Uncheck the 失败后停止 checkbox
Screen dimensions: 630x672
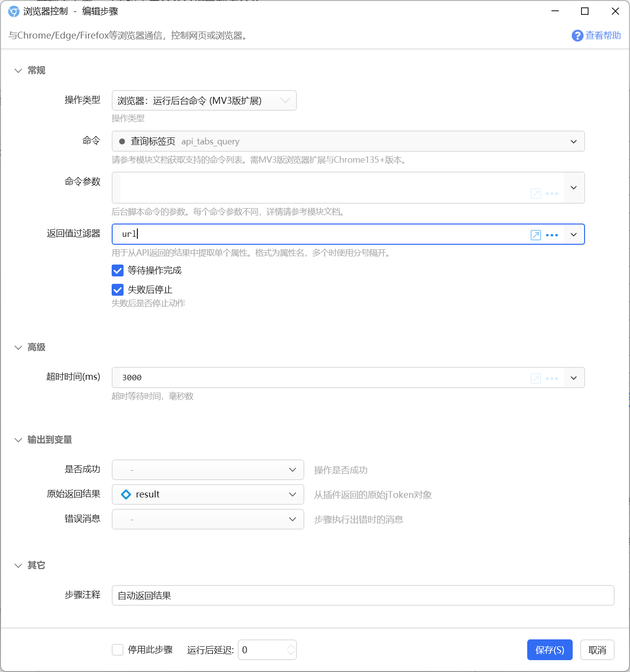(x=118, y=290)
